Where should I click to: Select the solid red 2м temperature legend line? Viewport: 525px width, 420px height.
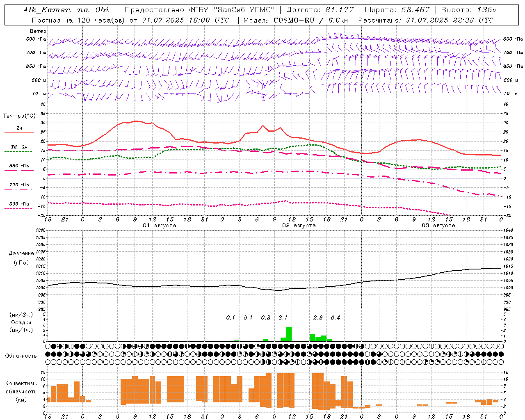[19, 133]
